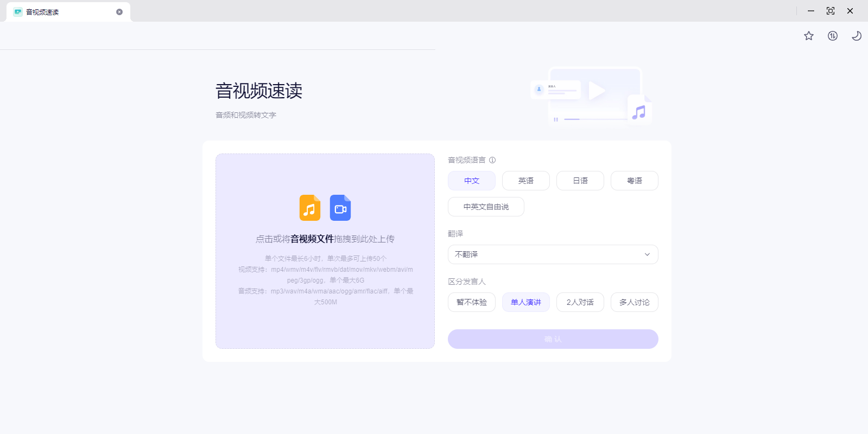Pick 粤语 language option

click(x=634, y=181)
